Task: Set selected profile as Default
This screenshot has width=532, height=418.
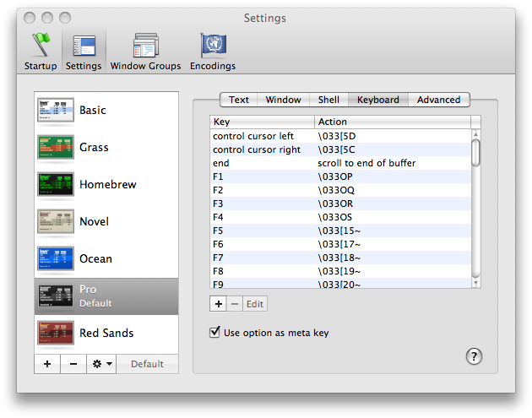Action: [147, 364]
